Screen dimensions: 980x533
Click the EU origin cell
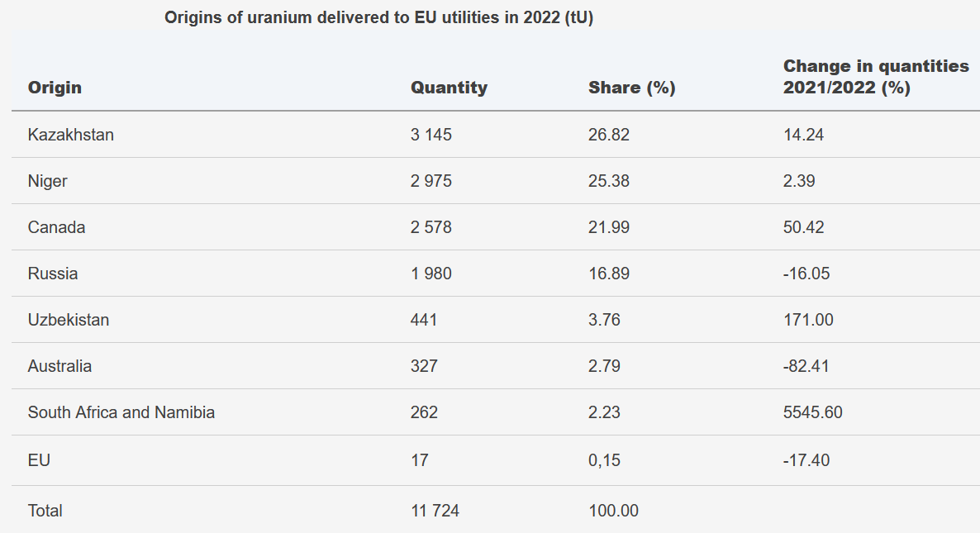coord(39,460)
